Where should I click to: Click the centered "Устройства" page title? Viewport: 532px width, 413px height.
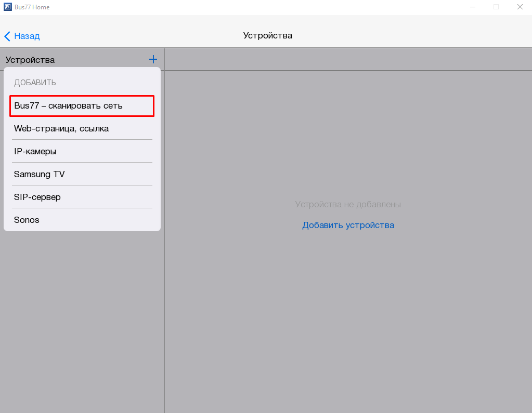pyautogui.click(x=267, y=35)
